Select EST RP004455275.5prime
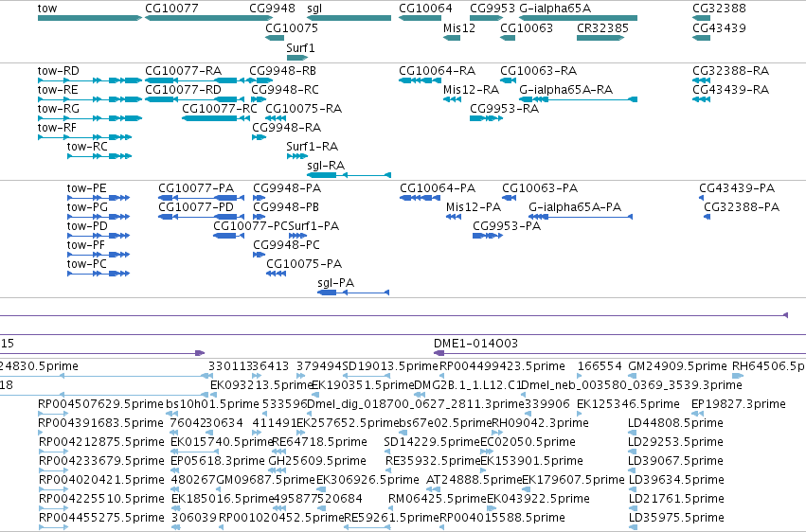 click(x=53, y=527)
